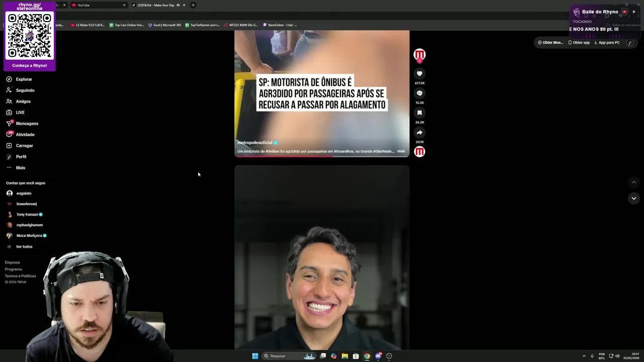Play the smiling man video
The width and height of the screenshot is (644, 362).
[x=322, y=257]
